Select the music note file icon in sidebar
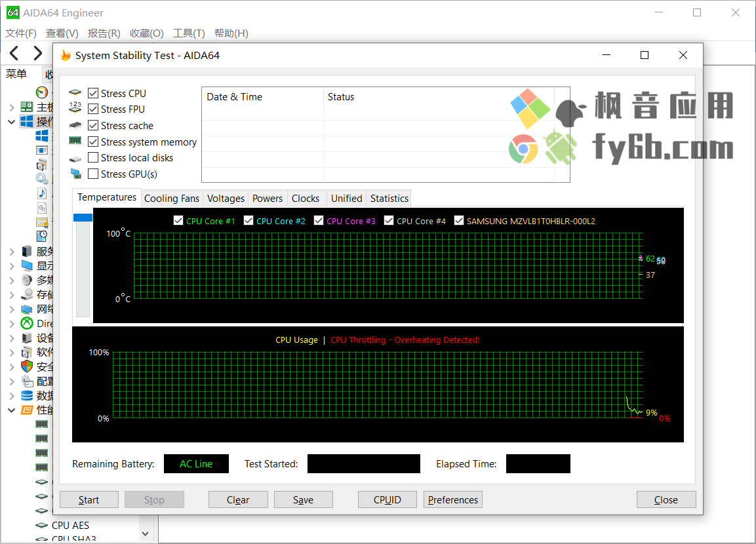The image size is (756, 544). (42, 193)
